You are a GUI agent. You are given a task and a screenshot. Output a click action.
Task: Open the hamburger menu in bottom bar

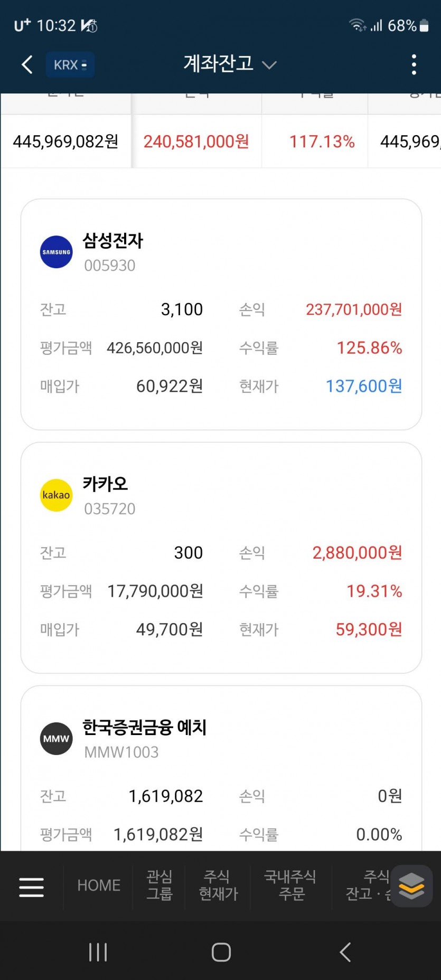pos(32,887)
